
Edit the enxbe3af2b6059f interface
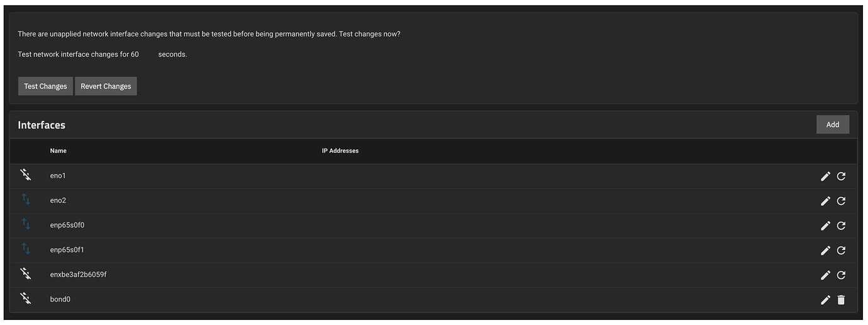pyautogui.click(x=826, y=275)
